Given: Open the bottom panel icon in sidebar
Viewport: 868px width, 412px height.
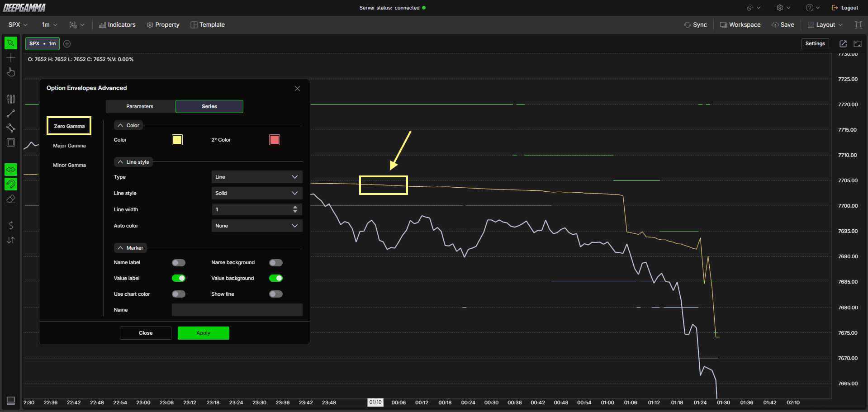Looking at the screenshot, I should [11, 401].
